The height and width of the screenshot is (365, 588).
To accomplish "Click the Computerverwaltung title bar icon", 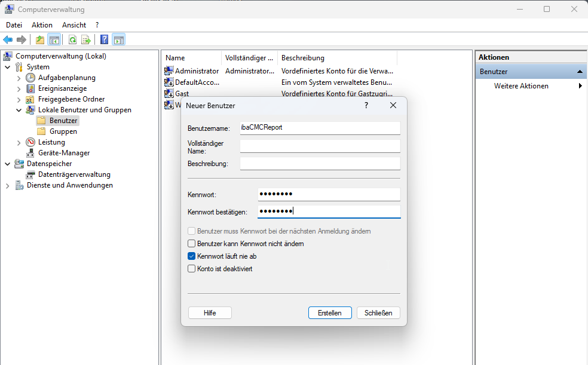I will coord(10,9).
